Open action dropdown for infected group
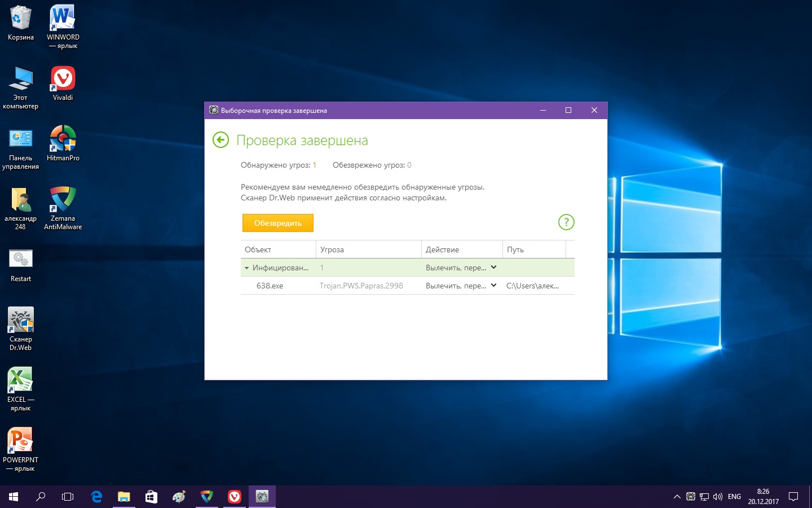This screenshot has height=508, width=812. pyautogui.click(x=493, y=268)
